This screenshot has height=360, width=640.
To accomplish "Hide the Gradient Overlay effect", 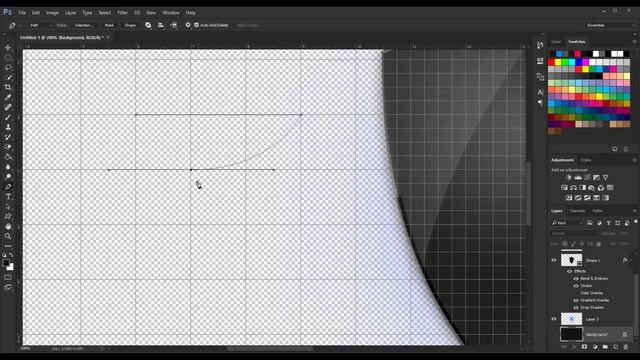I will coord(576,300).
